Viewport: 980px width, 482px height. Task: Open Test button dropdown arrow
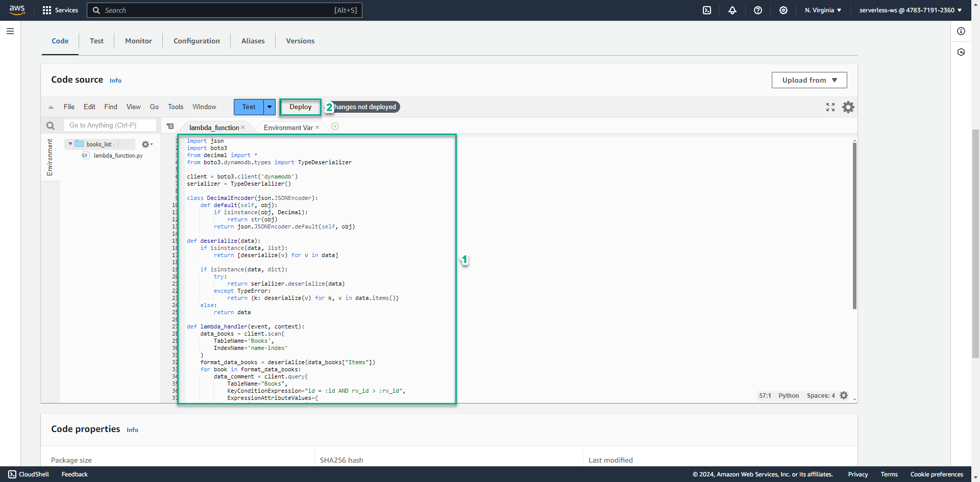[269, 107]
